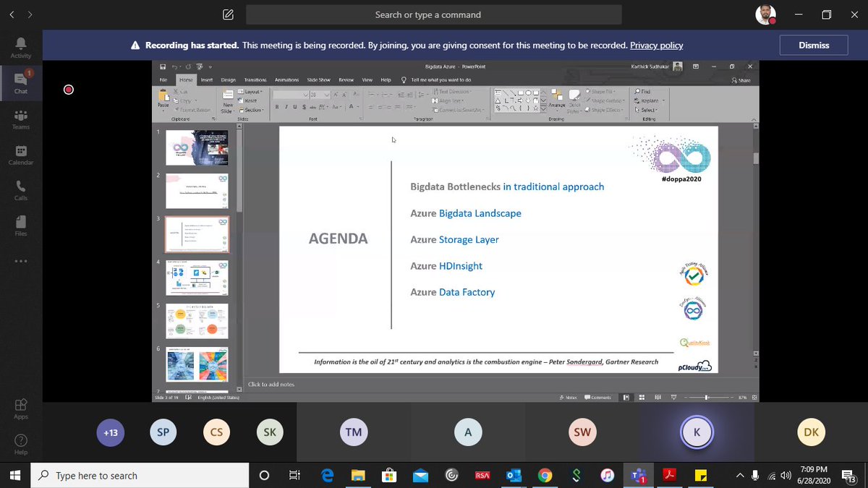Show hidden system tray icons

[739, 475]
